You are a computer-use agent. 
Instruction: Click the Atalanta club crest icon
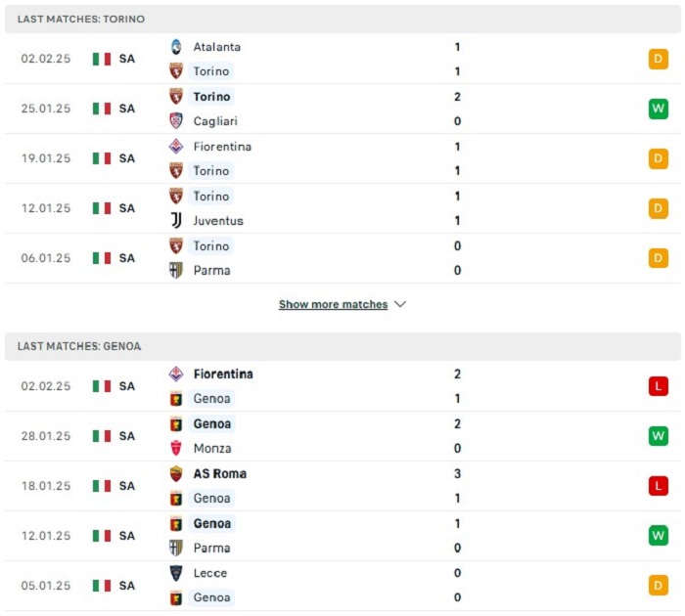tap(176, 47)
